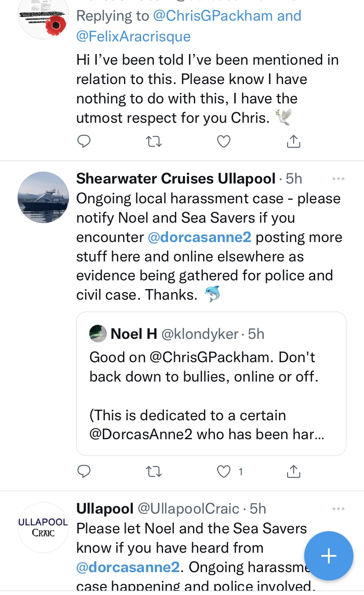This screenshot has width=364, height=595.
Task: Open @FelixAracrisque profile link
Action: (133, 36)
